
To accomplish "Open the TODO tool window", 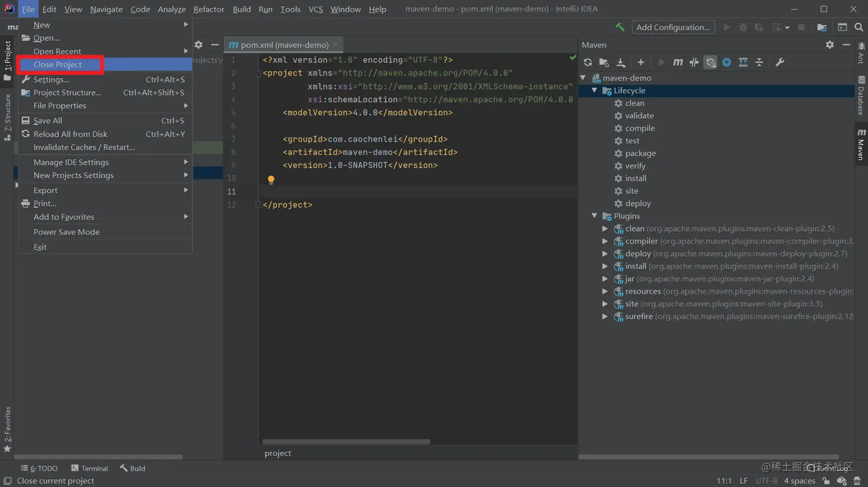I will 39,468.
